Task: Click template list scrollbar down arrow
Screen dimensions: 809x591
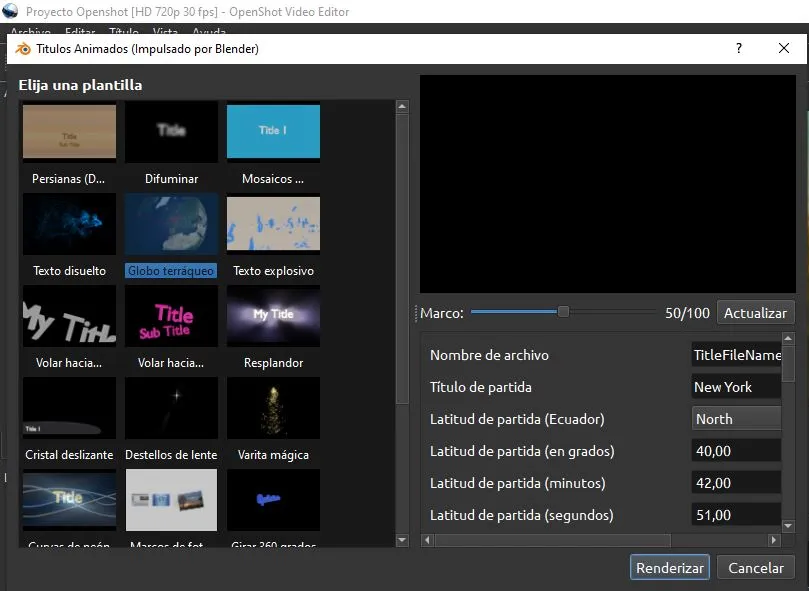Action: pyautogui.click(x=402, y=540)
